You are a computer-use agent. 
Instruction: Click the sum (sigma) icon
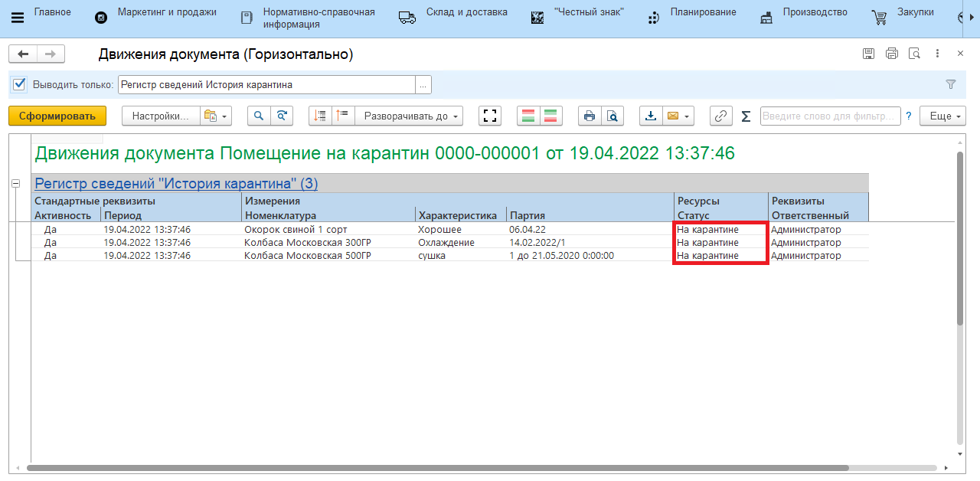pyautogui.click(x=746, y=116)
